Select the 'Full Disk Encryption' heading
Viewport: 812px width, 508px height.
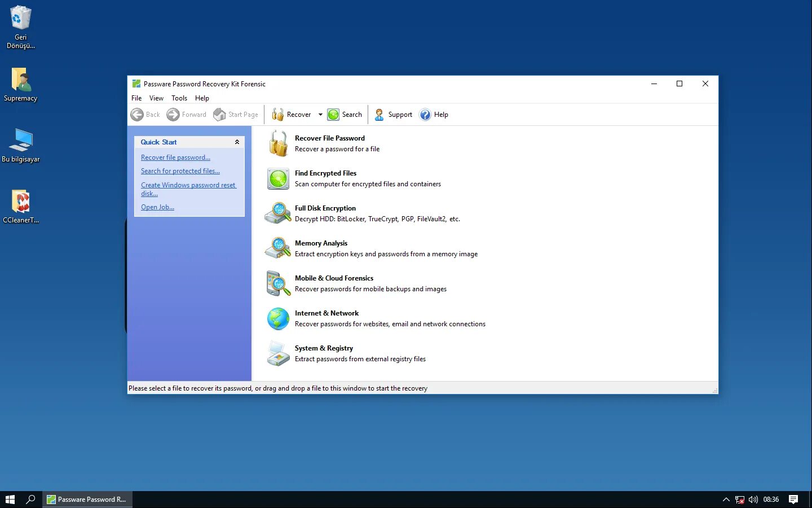point(325,208)
